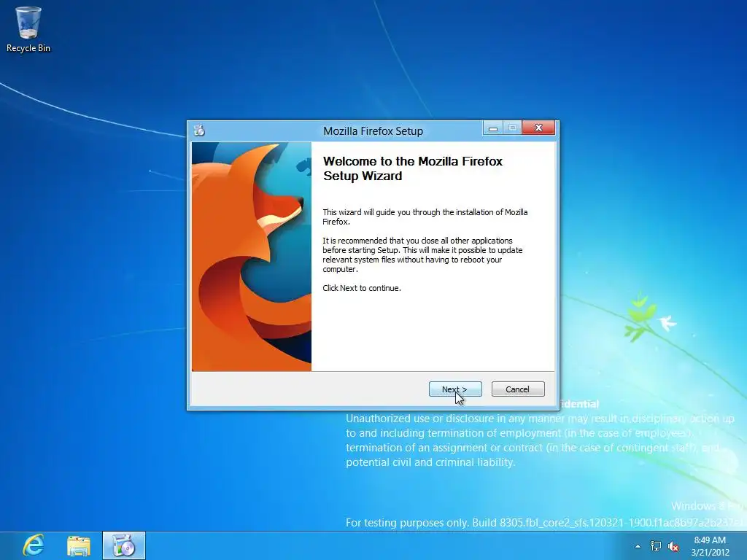Launch Internet Explorer from the taskbar
747x560 pixels.
(34, 545)
